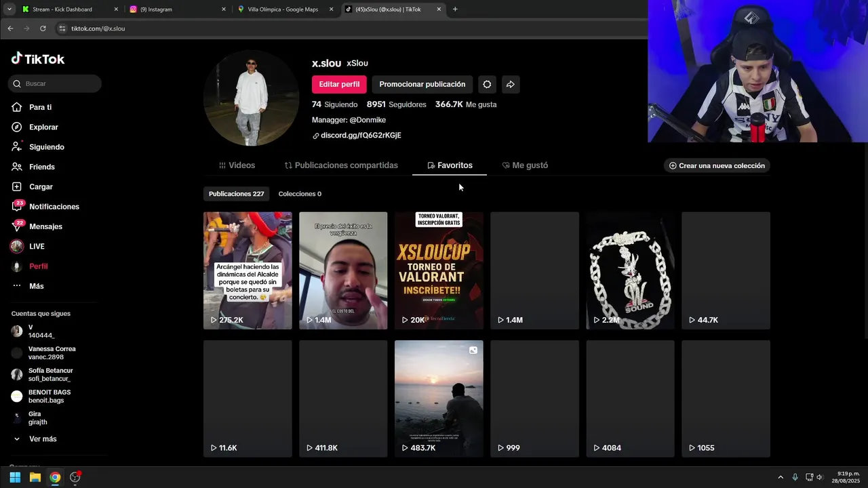
Task: Open the 8951 Seguidores list
Action: tap(396, 104)
